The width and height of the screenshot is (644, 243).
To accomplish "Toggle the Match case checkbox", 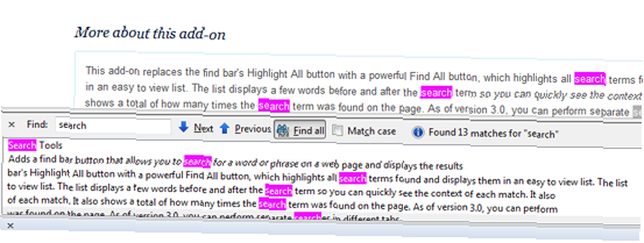I will 337,131.
